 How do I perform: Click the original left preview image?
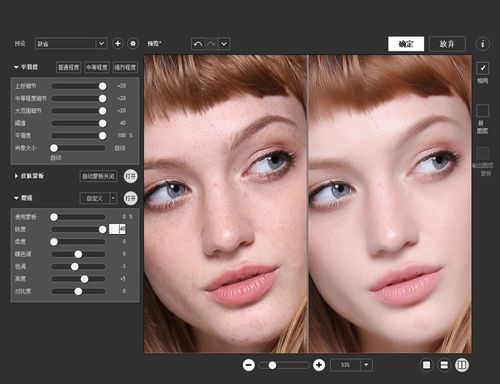225,204
